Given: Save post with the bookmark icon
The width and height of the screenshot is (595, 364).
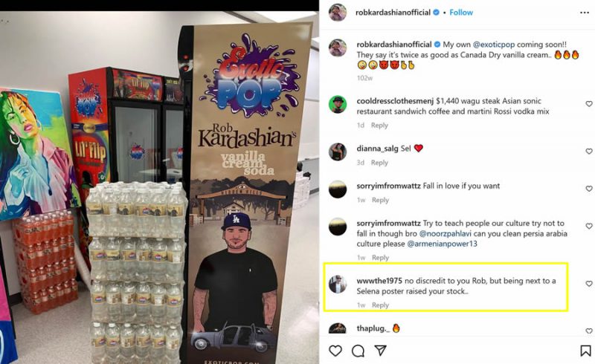Looking at the screenshot, I should pyautogui.click(x=585, y=351).
